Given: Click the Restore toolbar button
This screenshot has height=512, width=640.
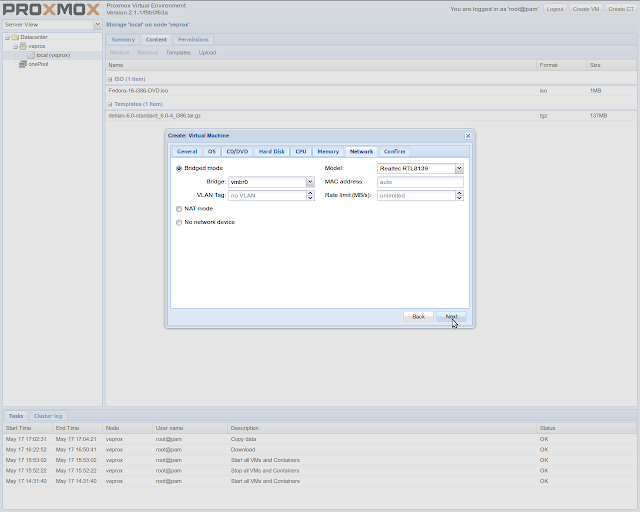Looking at the screenshot, I should point(120,53).
